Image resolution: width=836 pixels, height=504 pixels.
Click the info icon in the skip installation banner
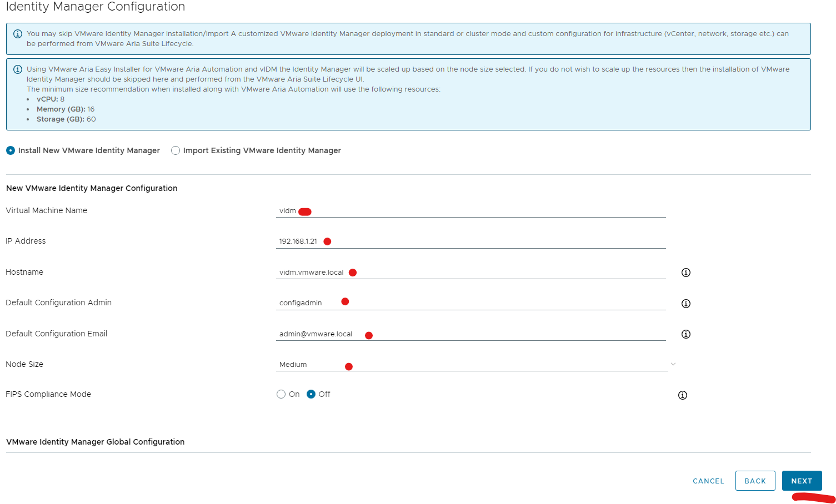coord(18,34)
